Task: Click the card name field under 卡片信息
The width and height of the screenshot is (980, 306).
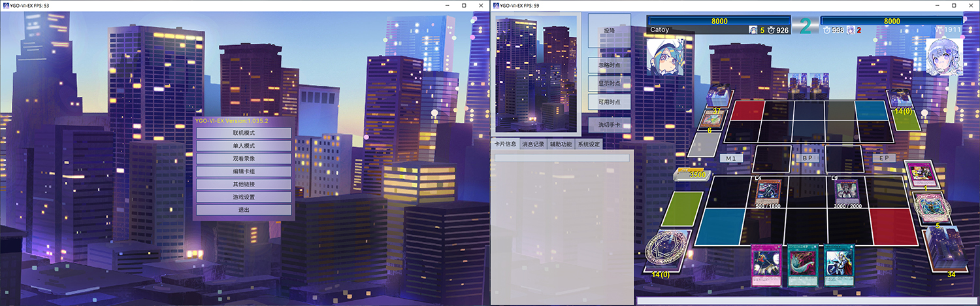Action: coord(562,158)
